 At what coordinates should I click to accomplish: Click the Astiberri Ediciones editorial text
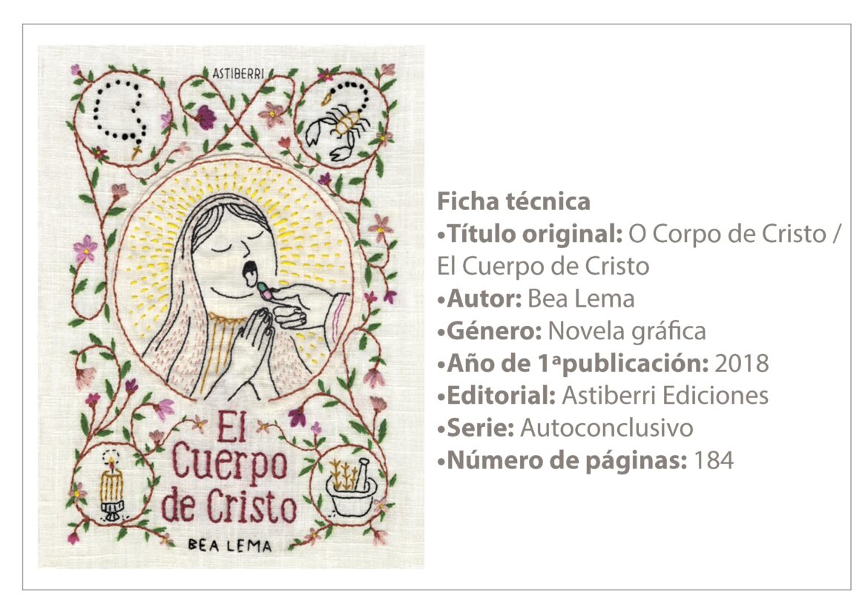click(665, 396)
